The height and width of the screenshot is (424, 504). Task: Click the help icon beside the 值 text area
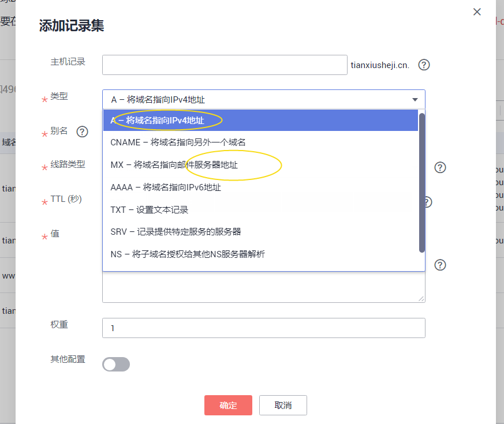(x=440, y=265)
